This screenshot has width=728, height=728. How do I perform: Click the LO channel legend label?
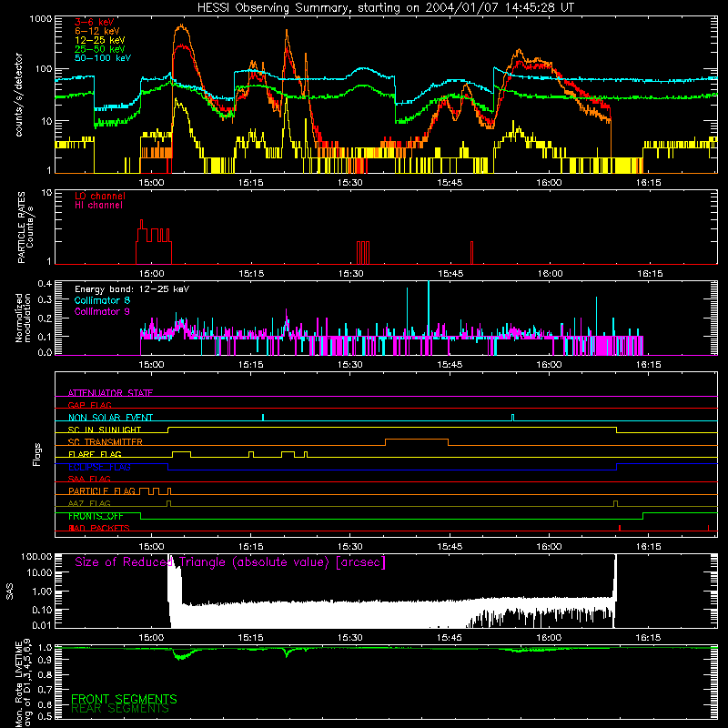click(100, 196)
